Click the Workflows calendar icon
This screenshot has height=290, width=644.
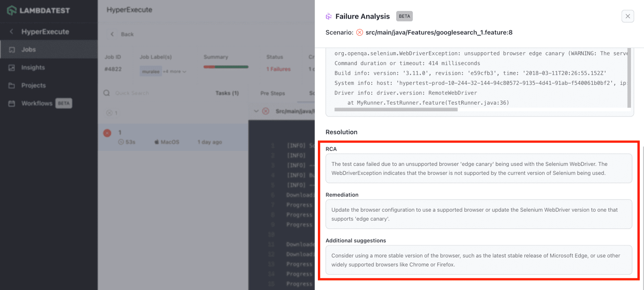click(x=12, y=104)
